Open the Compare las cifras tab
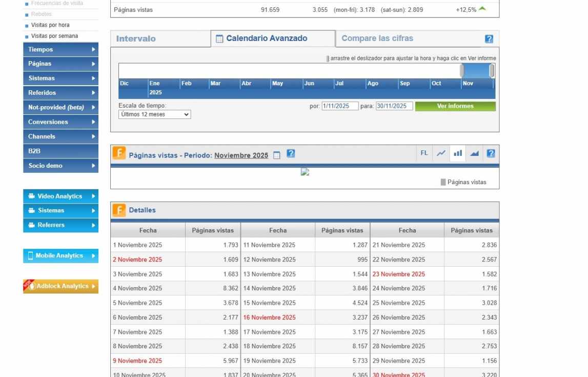Screen dimensions: 588x377 (x=377, y=38)
